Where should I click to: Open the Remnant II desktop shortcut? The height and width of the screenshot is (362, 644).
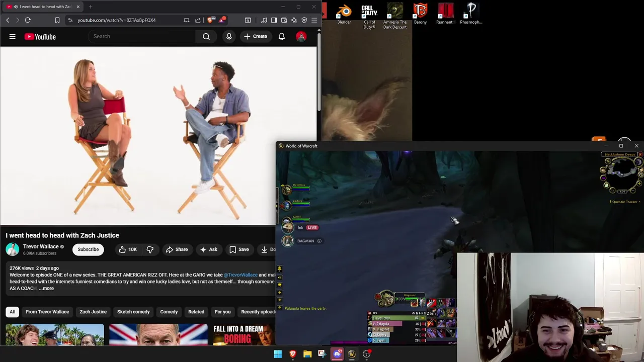(446, 14)
